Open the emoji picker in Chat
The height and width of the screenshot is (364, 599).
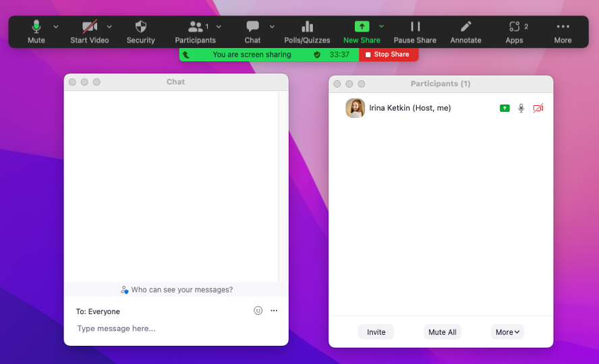(258, 311)
